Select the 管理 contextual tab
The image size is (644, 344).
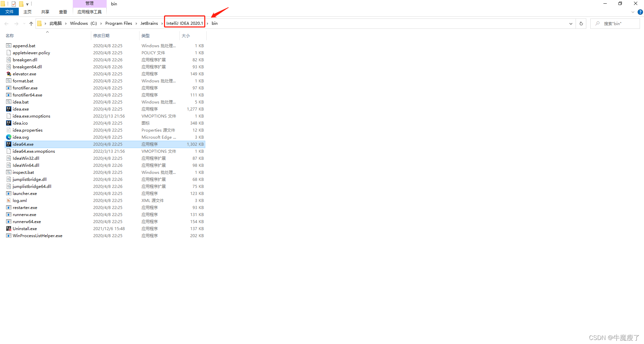click(x=90, y=3)
